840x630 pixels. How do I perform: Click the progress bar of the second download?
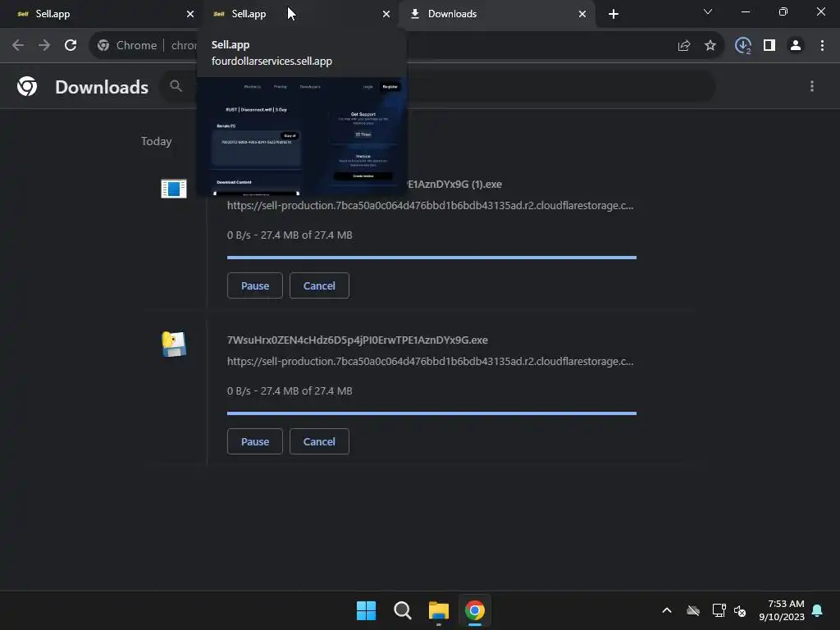pyautogui.click(x=431, y=413)
